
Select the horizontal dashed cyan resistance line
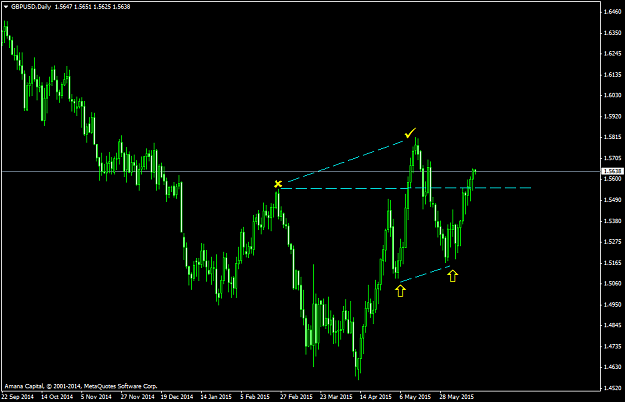(x=406, y=188)
